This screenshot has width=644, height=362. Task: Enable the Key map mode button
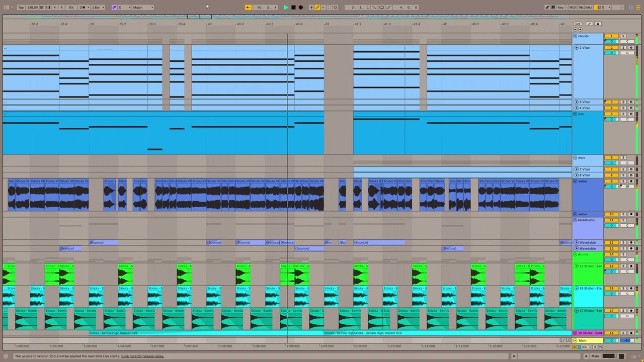[560, 8]
